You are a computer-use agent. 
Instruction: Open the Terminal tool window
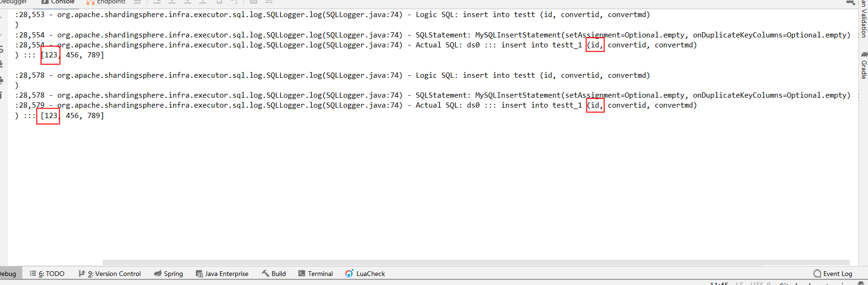pos(315,274)
